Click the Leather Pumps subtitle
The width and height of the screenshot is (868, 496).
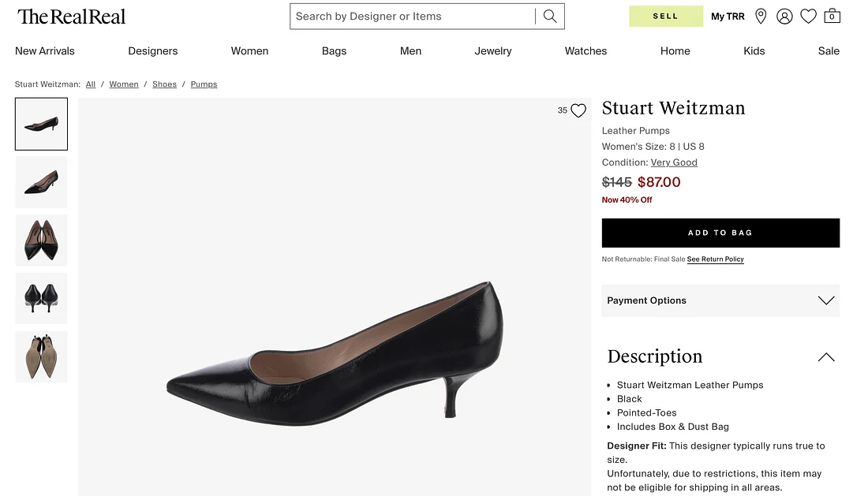[x=635, y=131]
